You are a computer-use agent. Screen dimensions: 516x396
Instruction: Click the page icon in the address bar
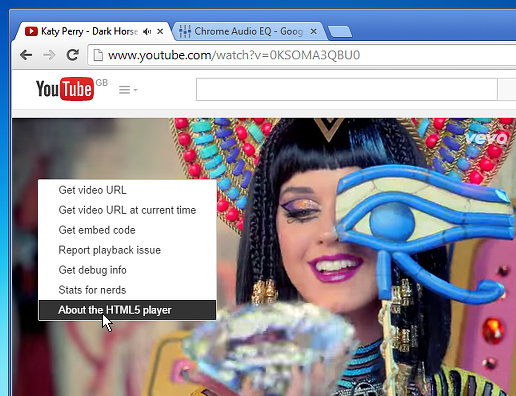(x=98, y=55)
